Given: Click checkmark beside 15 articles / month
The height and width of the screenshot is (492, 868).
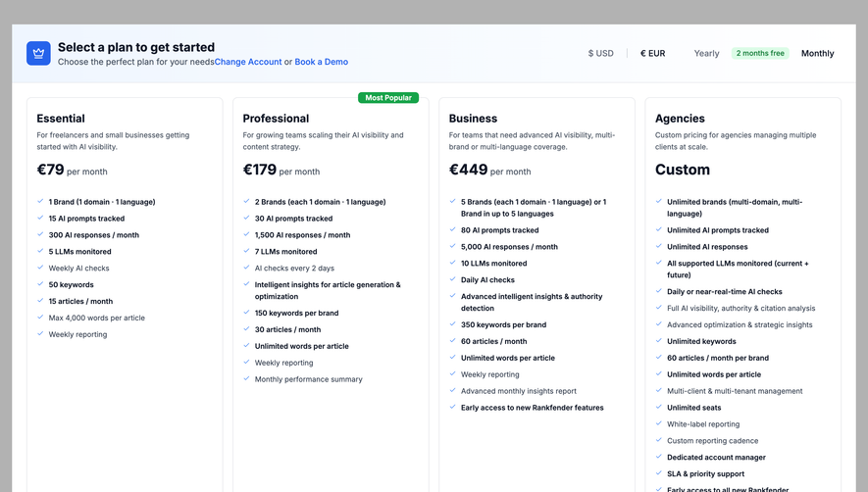Looking at the screenshot, I should coord(40,301).
